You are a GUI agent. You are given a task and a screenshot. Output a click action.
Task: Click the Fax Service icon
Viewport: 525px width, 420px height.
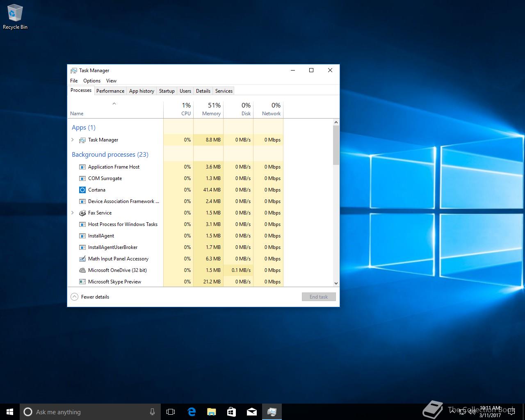point(82,213)
